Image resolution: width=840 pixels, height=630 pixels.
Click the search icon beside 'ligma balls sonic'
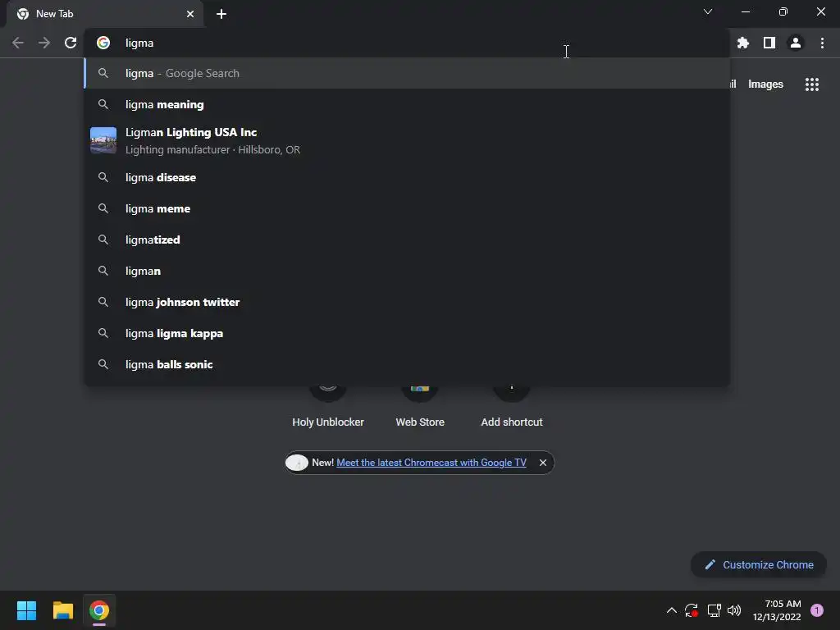[x=103, y=364]
